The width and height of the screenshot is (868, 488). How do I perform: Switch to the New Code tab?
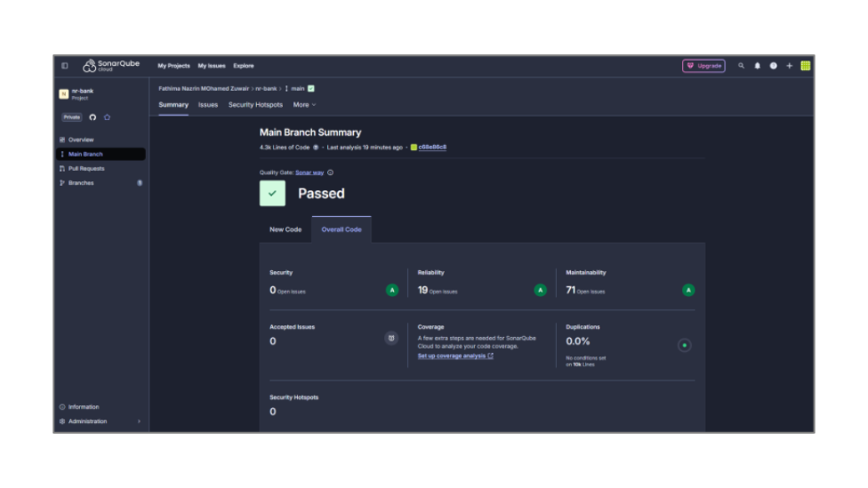(285, 229)
